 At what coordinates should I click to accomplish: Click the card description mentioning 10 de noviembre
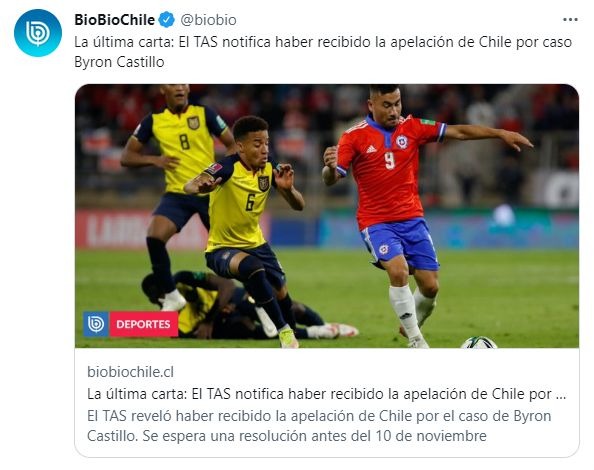tap(319, 426)
